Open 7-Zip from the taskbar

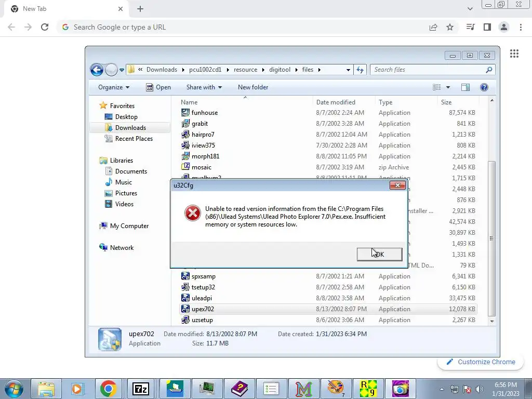140,389
